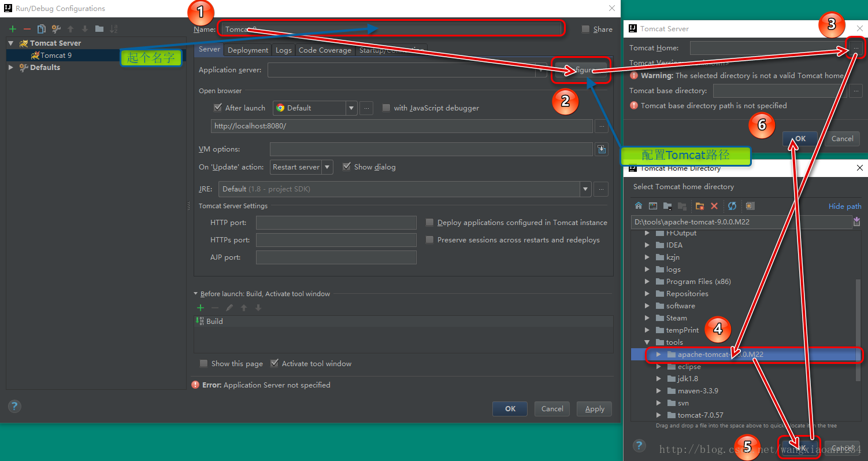Click the localhost:8080 URL field
The width and height of the screenshot is (868, 461).
click(x=402, y=126)
